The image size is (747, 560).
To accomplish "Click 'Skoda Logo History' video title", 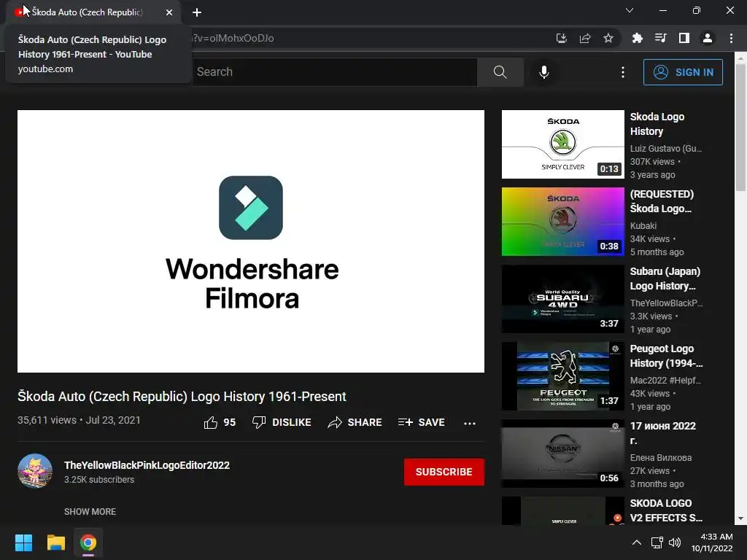I will pyautogui.click(x=657, y=124).
